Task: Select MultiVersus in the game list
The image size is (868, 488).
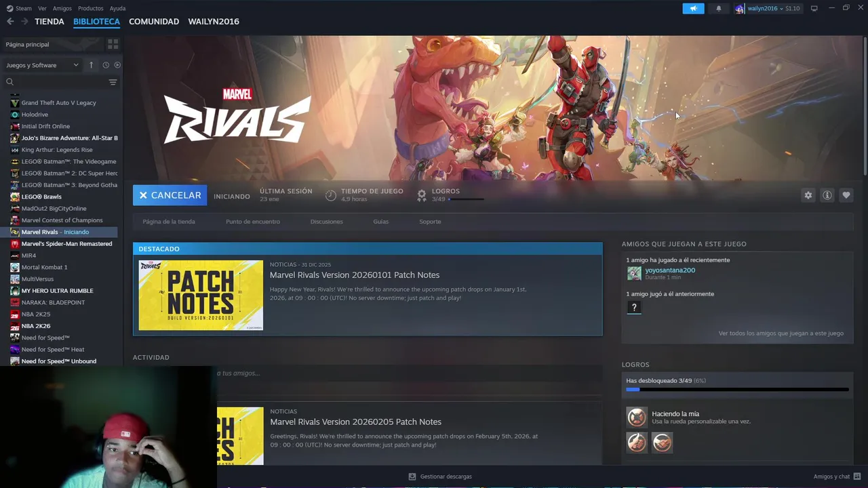Action: tap(37, 279)
